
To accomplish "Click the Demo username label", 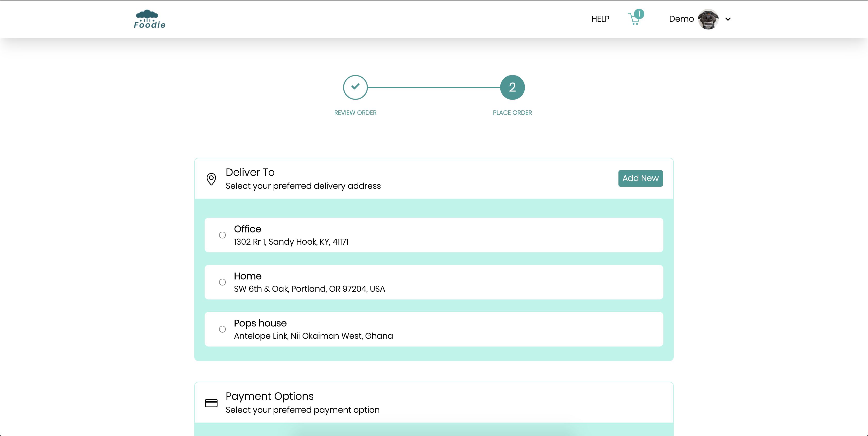I will coord(681,19).
